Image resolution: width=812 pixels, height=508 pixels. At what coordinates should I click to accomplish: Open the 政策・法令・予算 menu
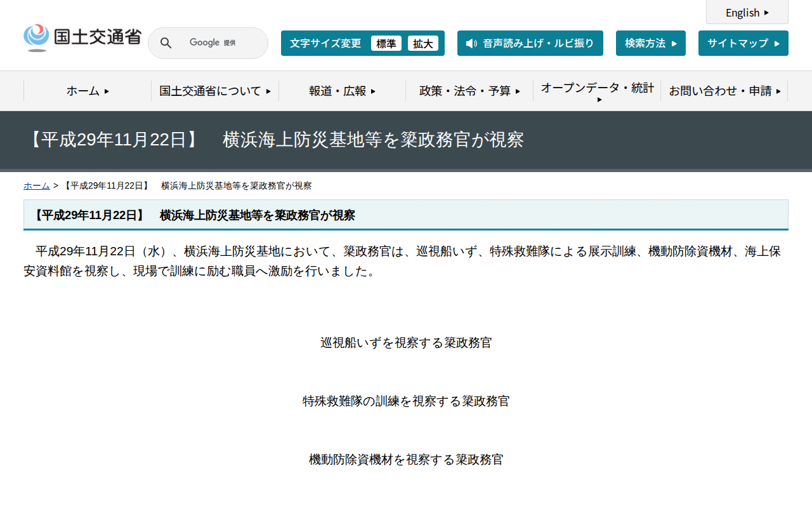pos(469,91)
